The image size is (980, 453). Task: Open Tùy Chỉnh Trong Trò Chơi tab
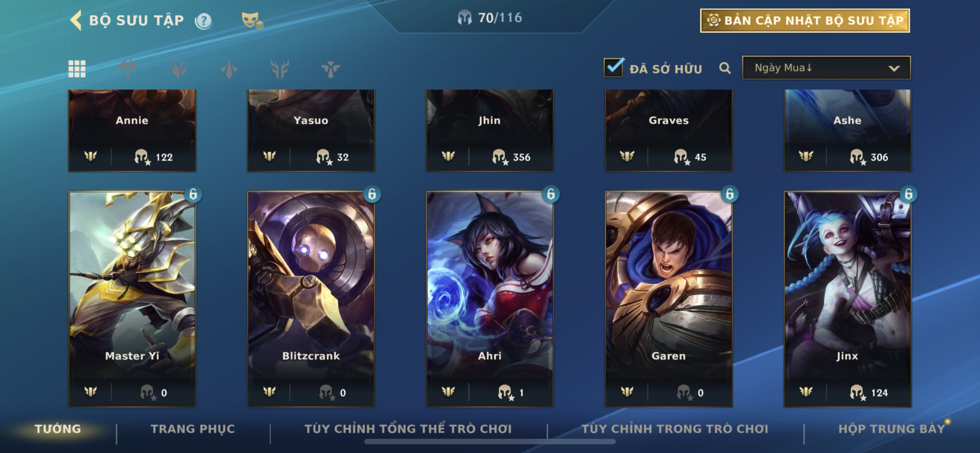tap(674, 429)
